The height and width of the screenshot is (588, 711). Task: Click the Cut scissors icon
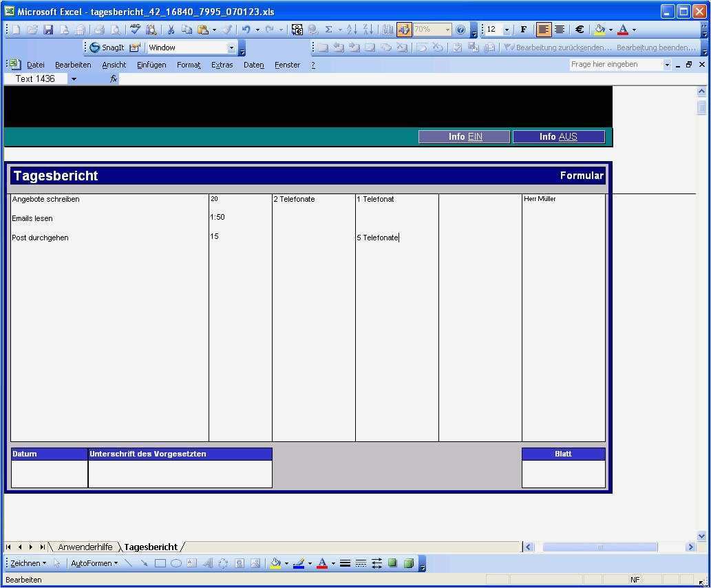click(172, 30)
